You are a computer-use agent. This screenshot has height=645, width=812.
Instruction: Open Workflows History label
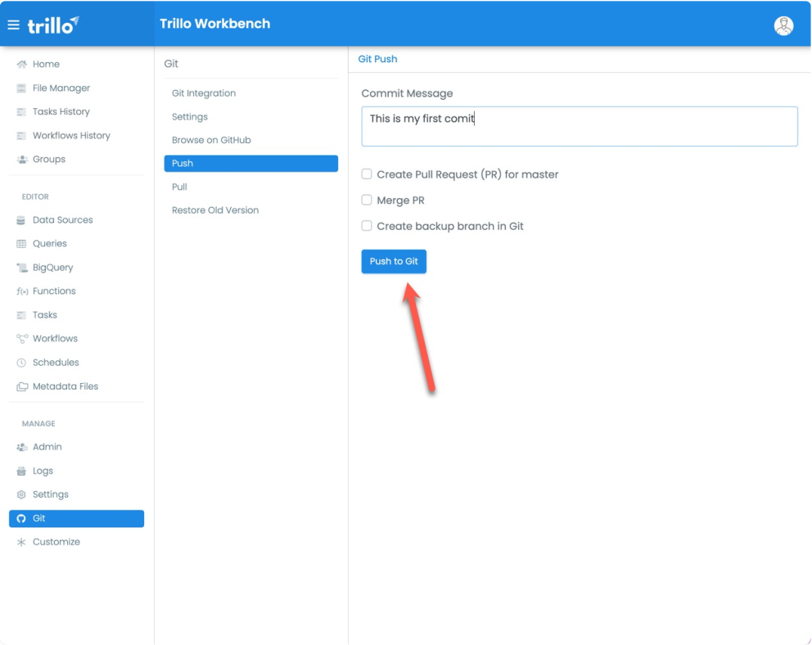pyautogui.click(x=71, y=136)
